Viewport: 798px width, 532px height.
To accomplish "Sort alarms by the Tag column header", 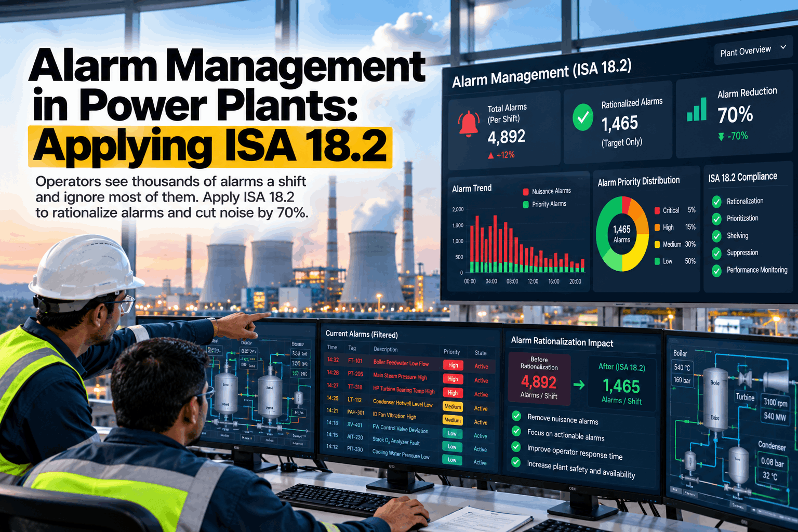I will click(352, 348).
